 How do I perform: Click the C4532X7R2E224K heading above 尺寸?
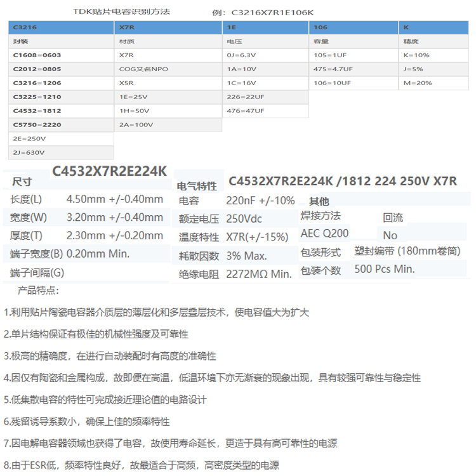pyautogui.click(x=110, y=171)
